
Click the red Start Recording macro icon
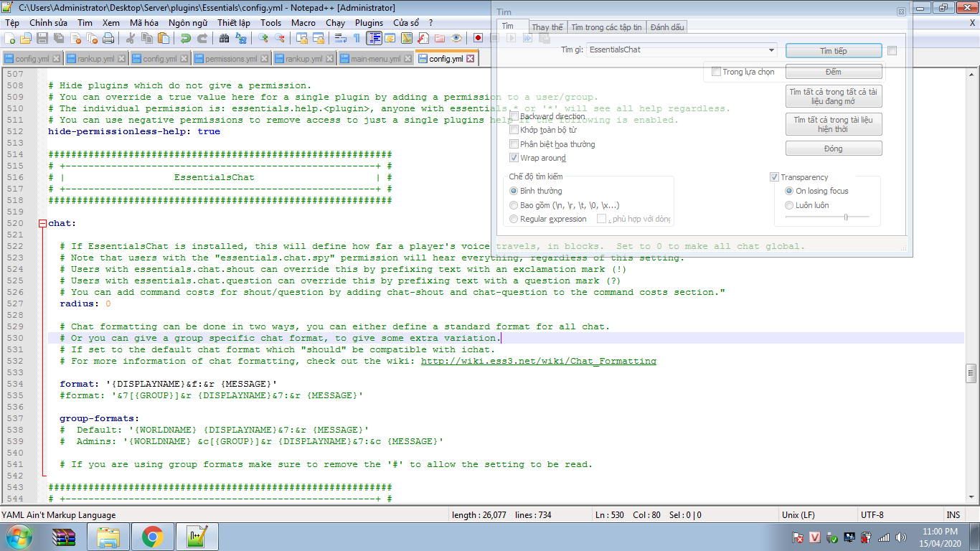478,38
